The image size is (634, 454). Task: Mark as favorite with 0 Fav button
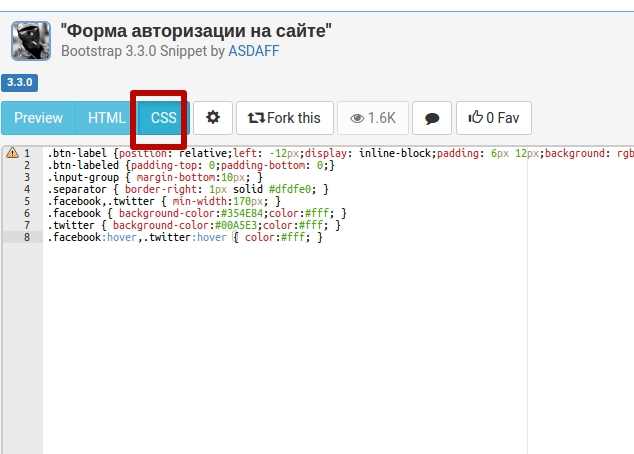pos(494,118)
